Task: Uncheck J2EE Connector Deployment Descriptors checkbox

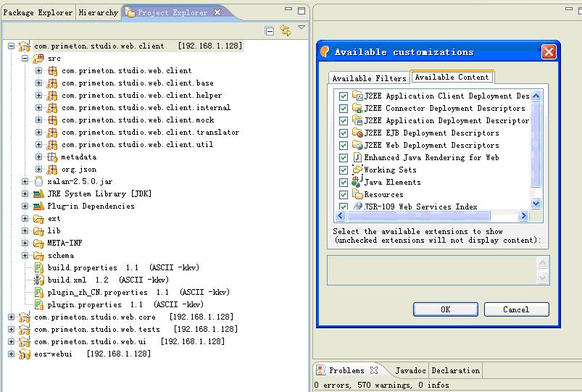Action: pyautogui.click(x=344, y=109)
